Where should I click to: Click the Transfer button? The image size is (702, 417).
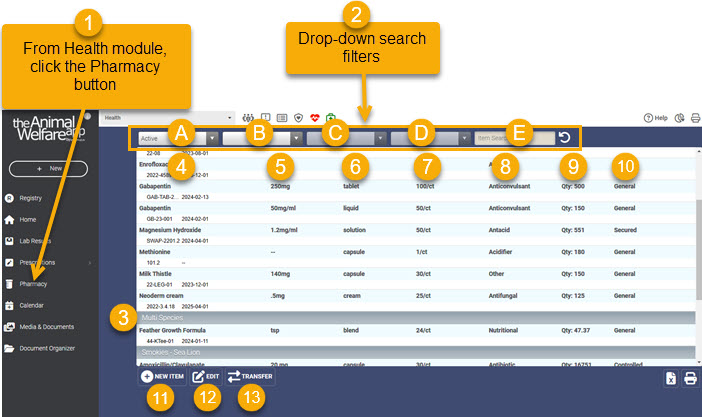coord(250,376)
